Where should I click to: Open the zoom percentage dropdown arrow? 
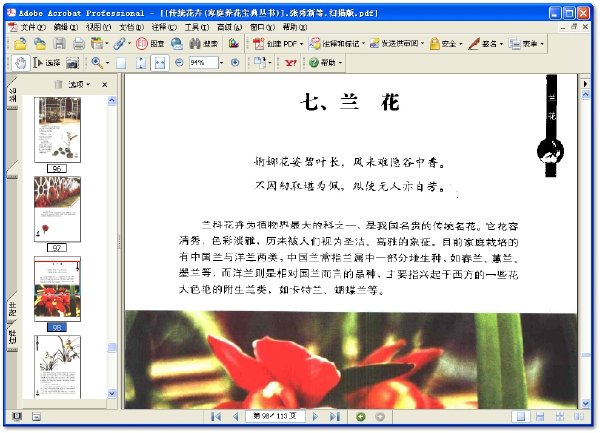[221, 62]
